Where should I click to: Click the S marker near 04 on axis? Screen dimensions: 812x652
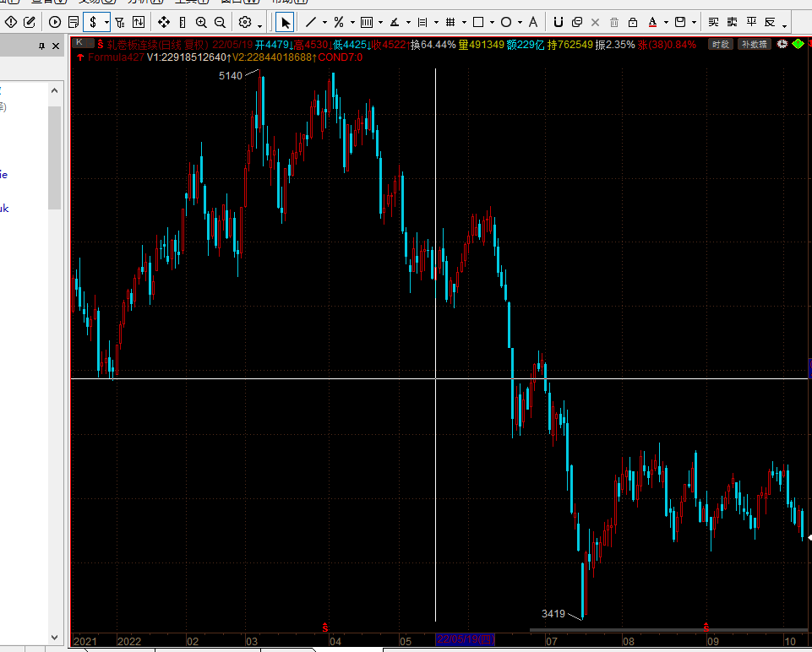[325, 628]
